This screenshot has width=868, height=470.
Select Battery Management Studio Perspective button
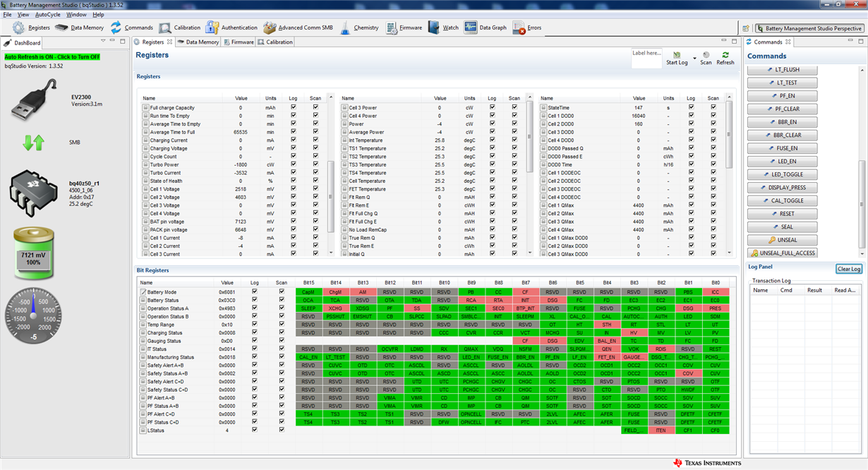(809, 28)
